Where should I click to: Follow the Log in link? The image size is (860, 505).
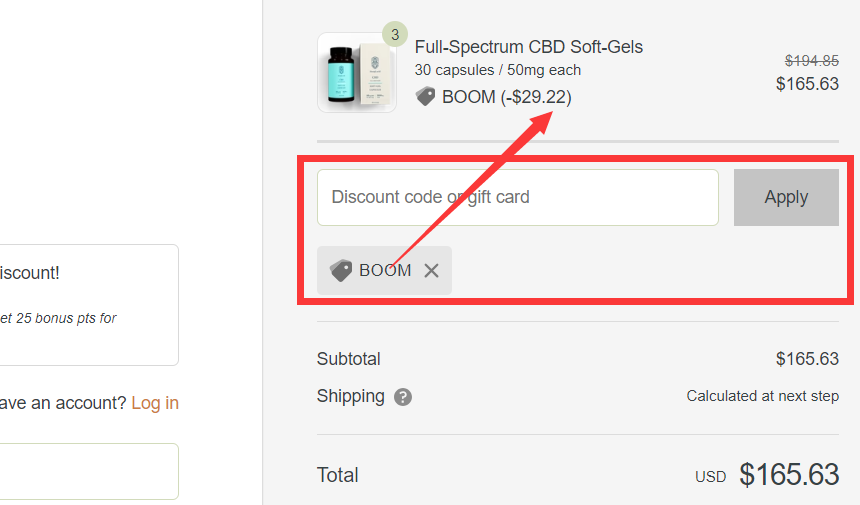[x=155, y=403]
